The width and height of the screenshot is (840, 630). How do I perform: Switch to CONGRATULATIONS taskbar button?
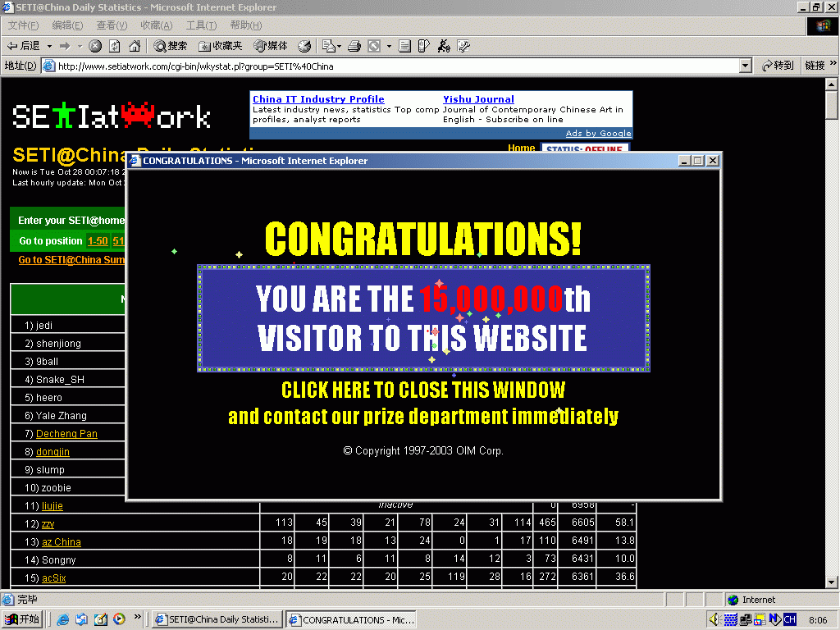(351, 619)
